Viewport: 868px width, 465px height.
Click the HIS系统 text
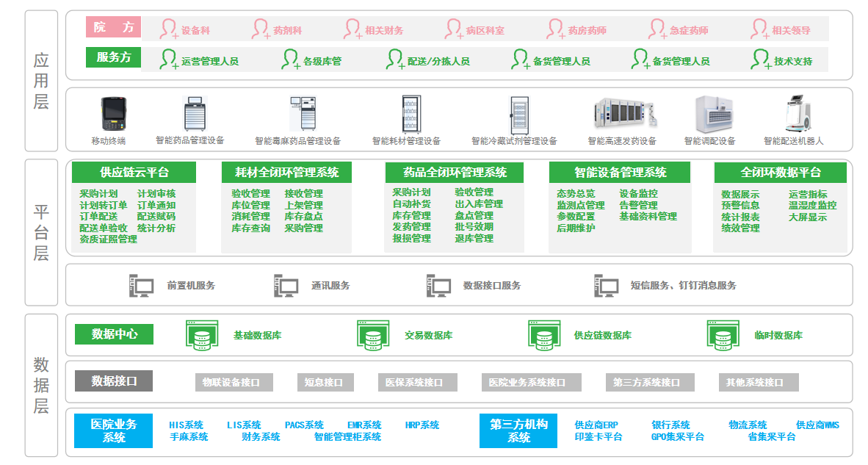click(186, 425)
